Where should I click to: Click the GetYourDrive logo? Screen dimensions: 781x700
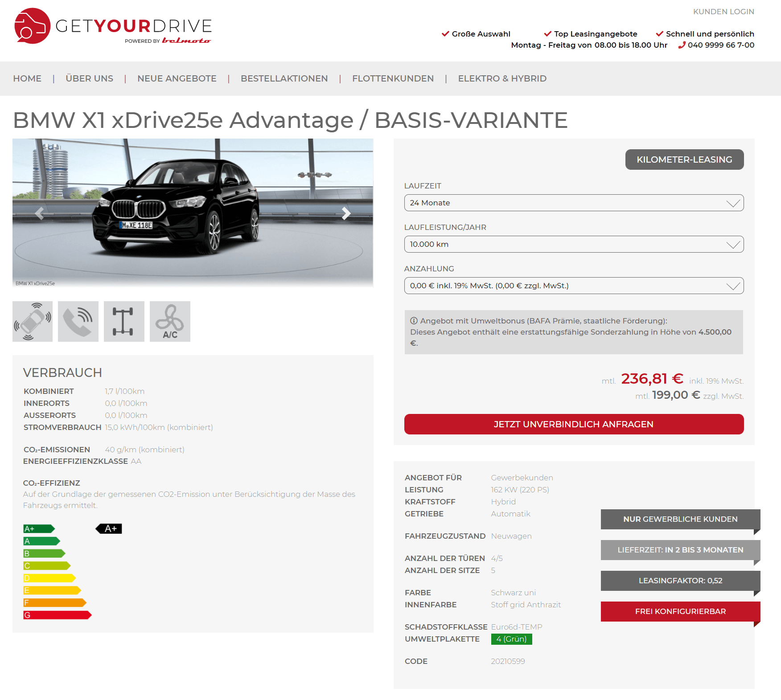tap(113, 26)
